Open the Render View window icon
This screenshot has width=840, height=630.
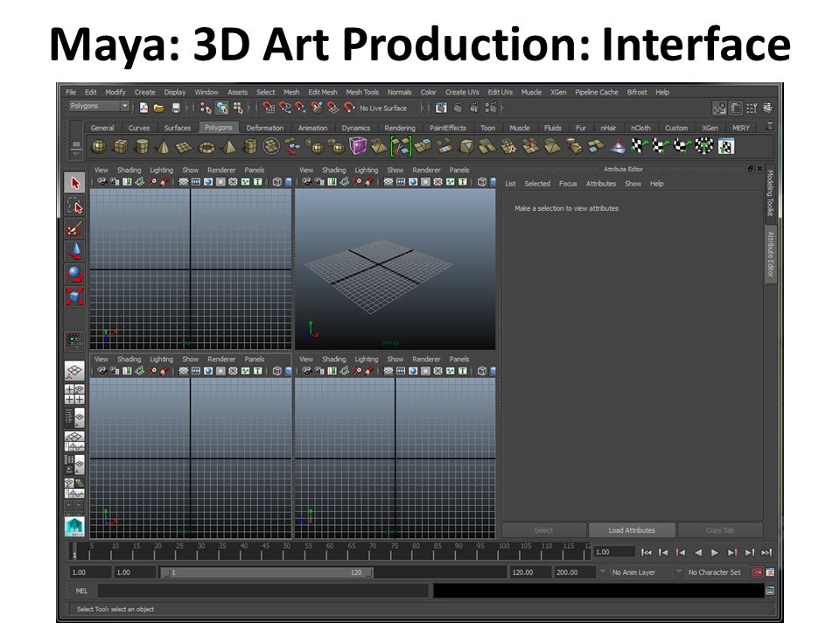[x=441, y=108]
